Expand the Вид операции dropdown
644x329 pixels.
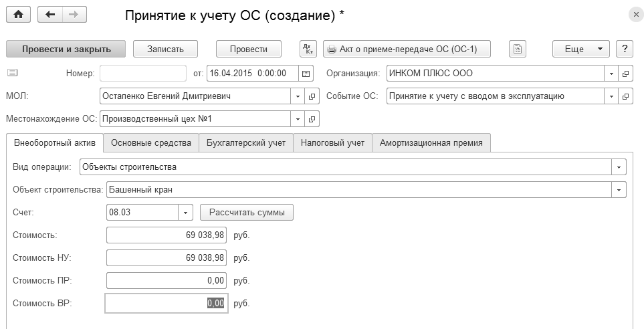click(619, 167)
